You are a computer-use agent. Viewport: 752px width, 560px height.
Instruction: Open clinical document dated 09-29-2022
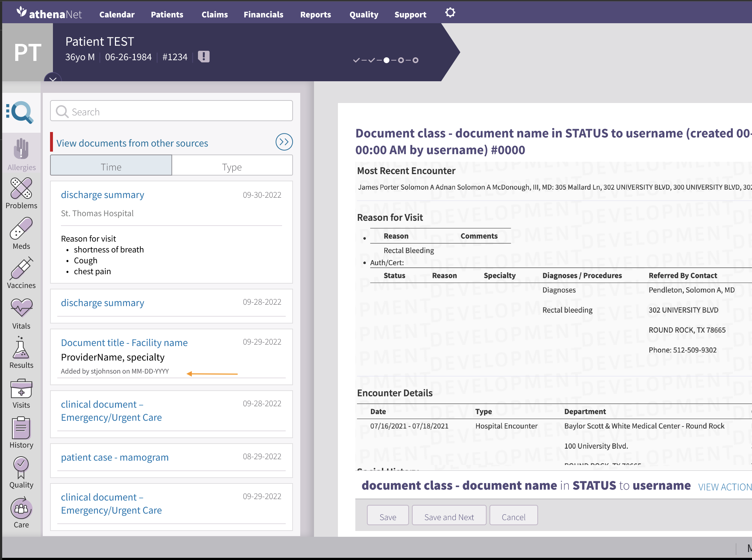111,503
